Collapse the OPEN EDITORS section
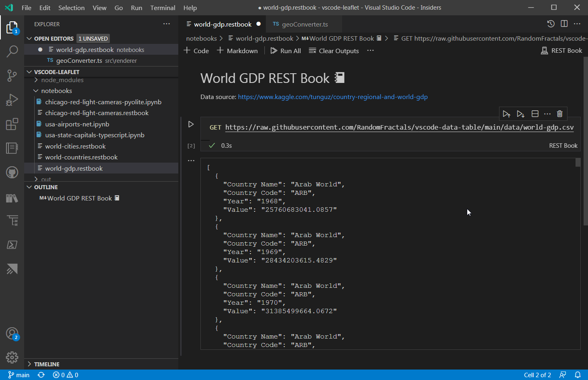This screenshot has width=588, height=380. point(29,39)
